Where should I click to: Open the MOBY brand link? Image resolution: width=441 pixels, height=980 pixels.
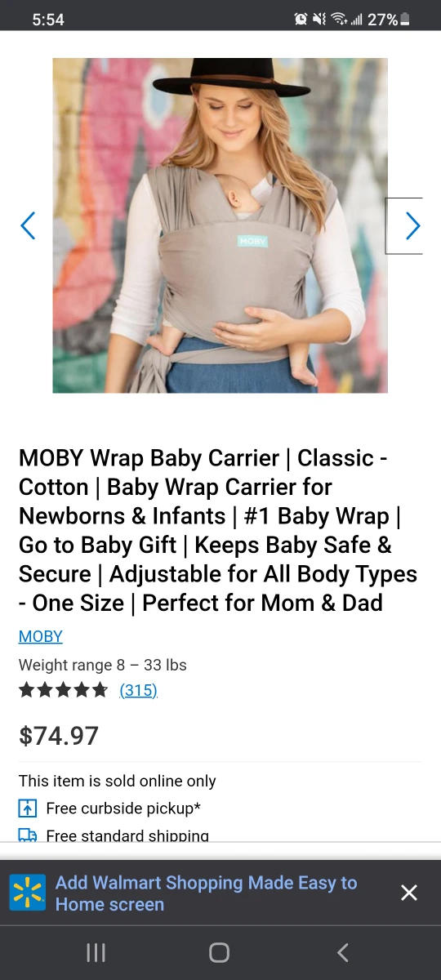41,636
